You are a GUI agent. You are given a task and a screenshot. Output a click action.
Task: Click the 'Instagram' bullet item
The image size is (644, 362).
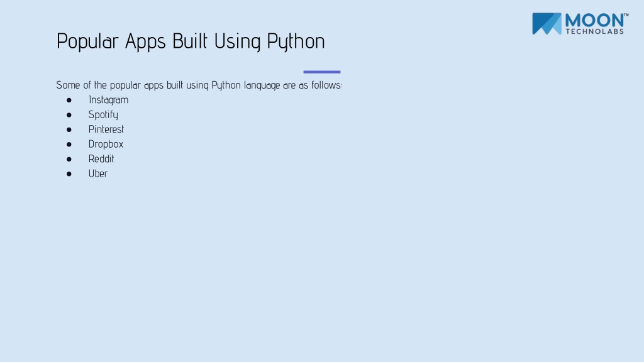click(x=108, y=100)
